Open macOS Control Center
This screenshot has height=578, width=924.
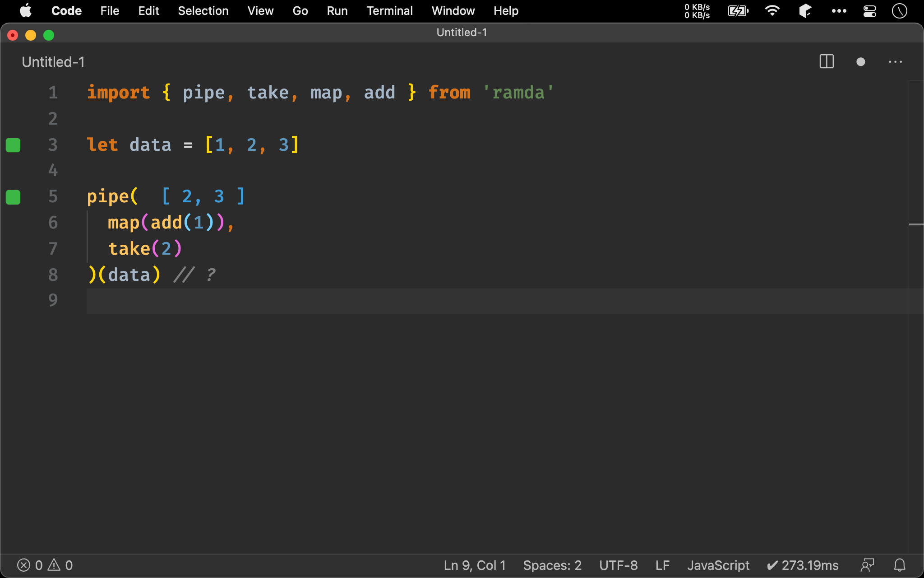pyautogui.click(x=870, y=11)
